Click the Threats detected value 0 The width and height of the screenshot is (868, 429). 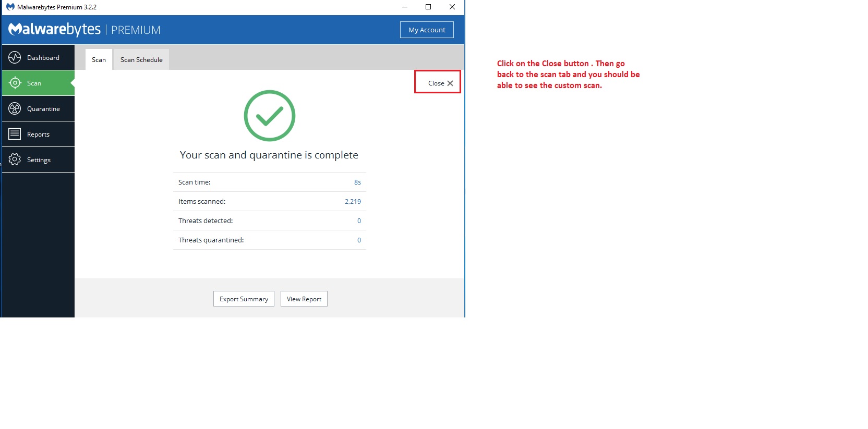359,220
